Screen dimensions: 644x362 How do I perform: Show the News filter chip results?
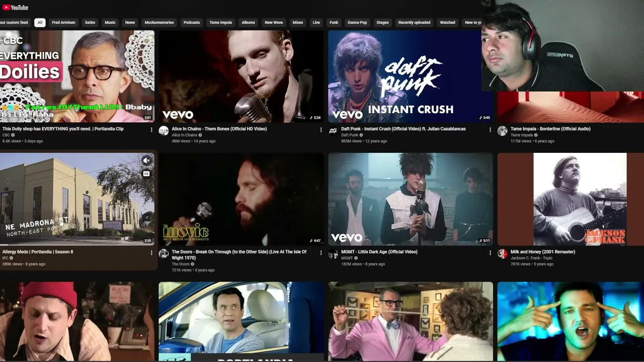tap(130, 23)
